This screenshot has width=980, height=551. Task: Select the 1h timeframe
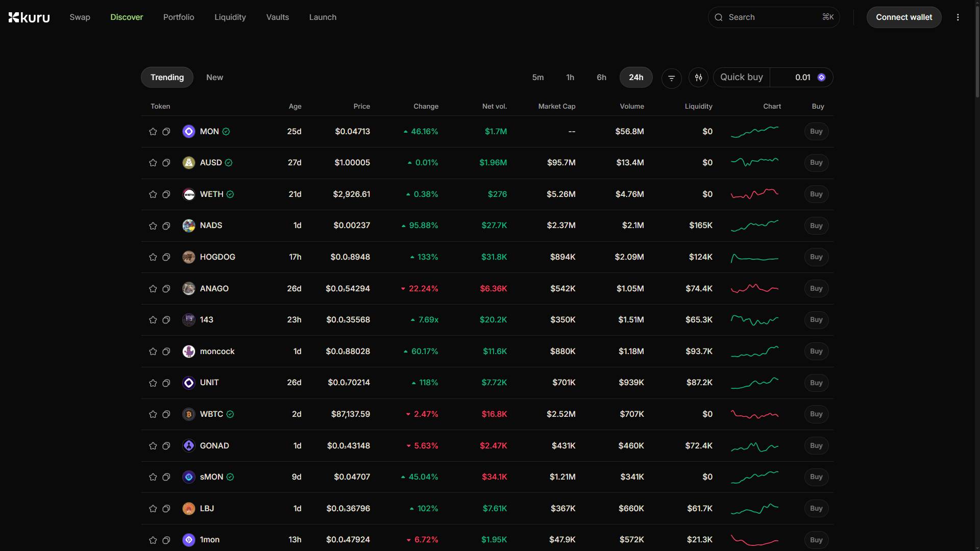pyautogui.click(x=570, y=78)
